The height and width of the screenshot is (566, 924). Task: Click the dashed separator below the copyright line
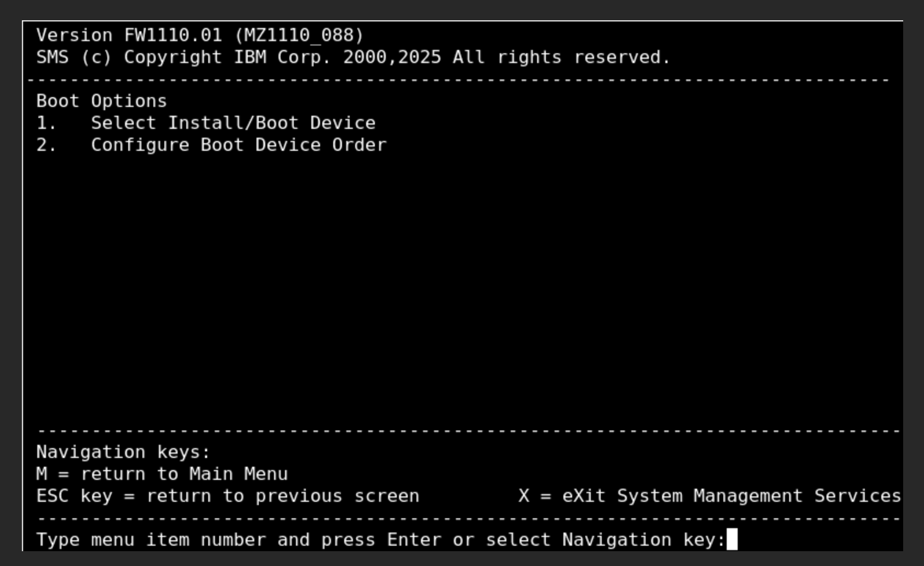click(458, 80)
